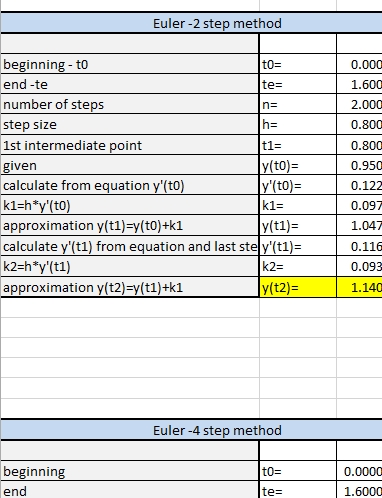Select the 'n=' symbol cell

(298, 104)
